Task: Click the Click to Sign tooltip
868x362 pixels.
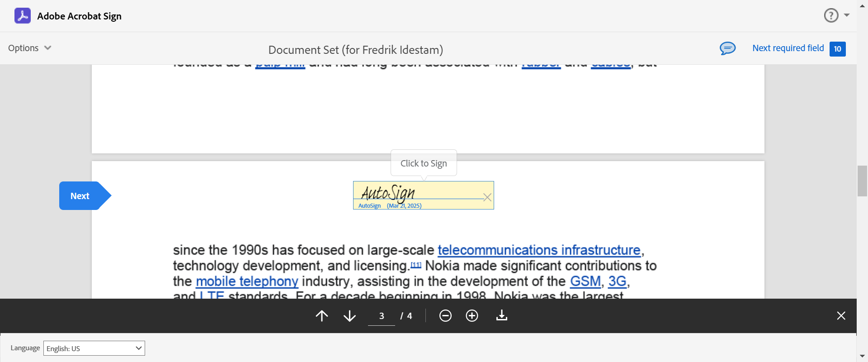Action: (424, 163)
